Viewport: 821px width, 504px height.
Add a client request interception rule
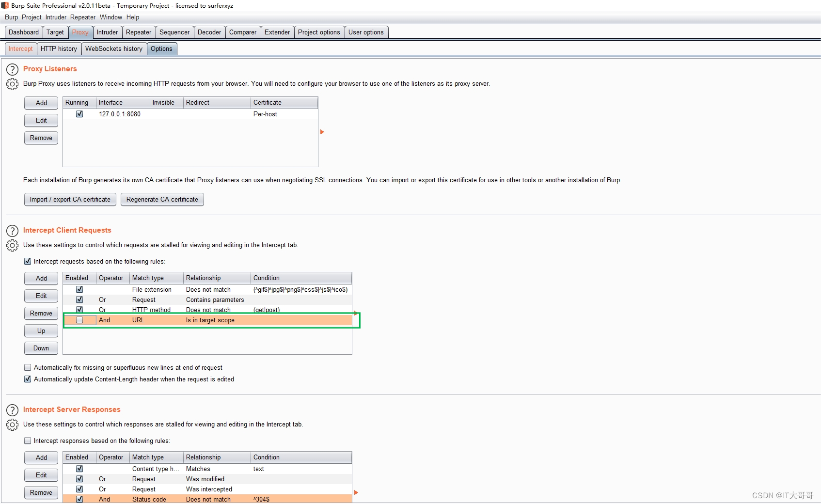click(x=41, y=278)
